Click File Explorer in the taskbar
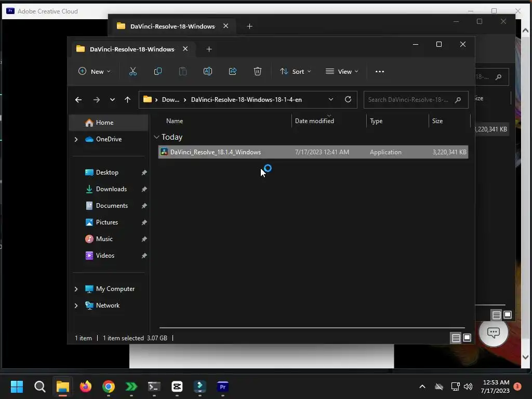Viewport: 532px width, 399px height. click(x=63, y=387)
